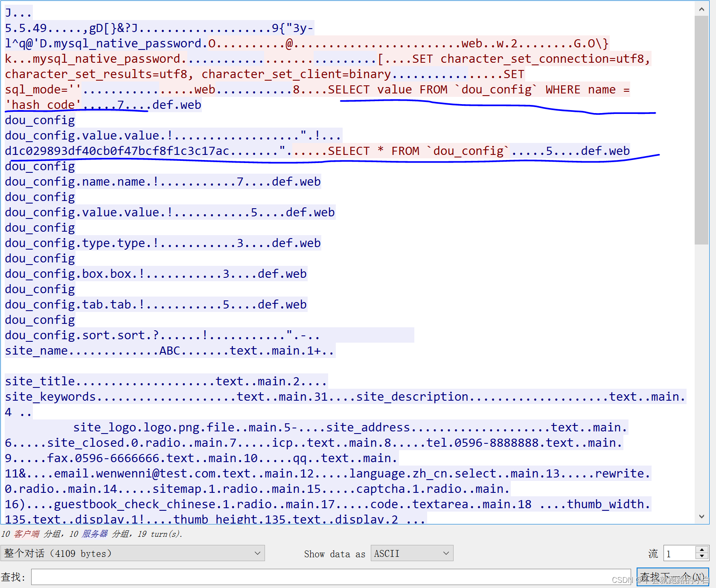Click 'fax.0596-6666666' text
716x588 pixels.
103,458
